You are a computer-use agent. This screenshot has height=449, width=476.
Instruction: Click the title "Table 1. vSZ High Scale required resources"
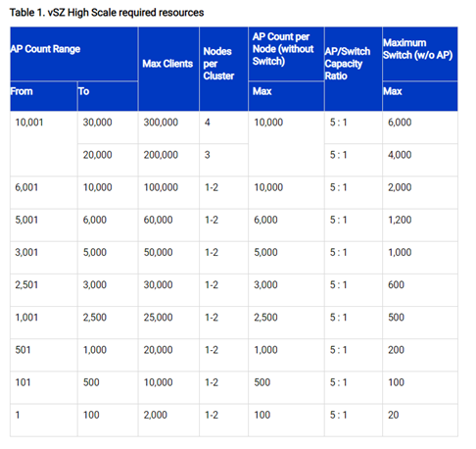(107, 13)
